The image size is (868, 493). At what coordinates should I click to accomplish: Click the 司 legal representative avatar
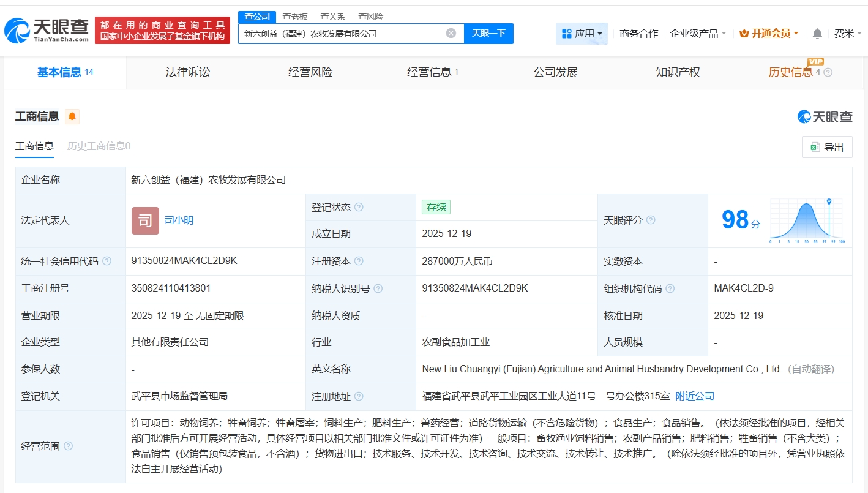(x=145, y=220)
